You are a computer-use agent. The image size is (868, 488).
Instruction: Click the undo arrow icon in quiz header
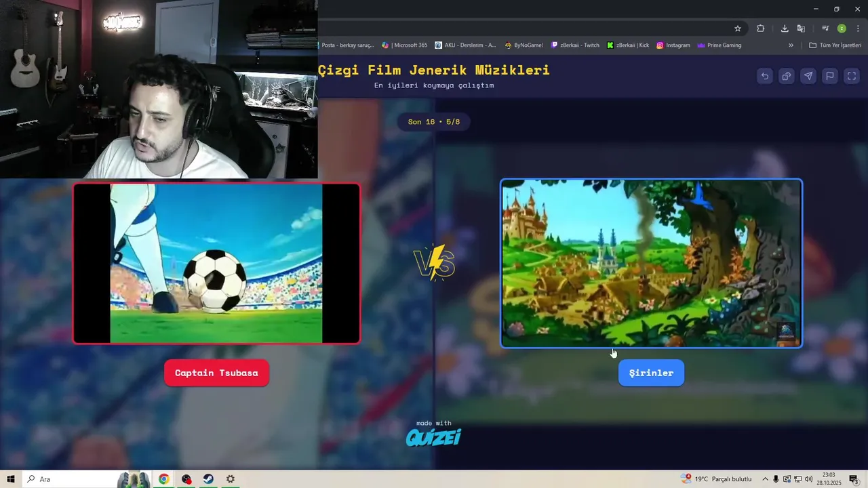(x=765, y=76)
